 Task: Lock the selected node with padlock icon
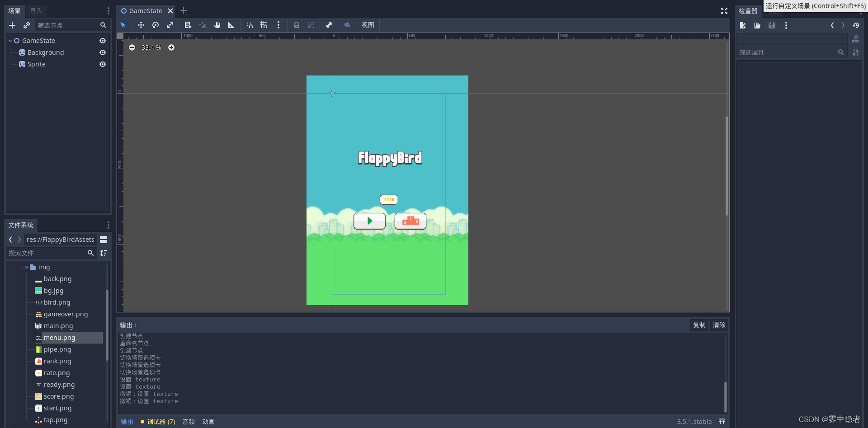pyautogui.click(x=297, y=25)
